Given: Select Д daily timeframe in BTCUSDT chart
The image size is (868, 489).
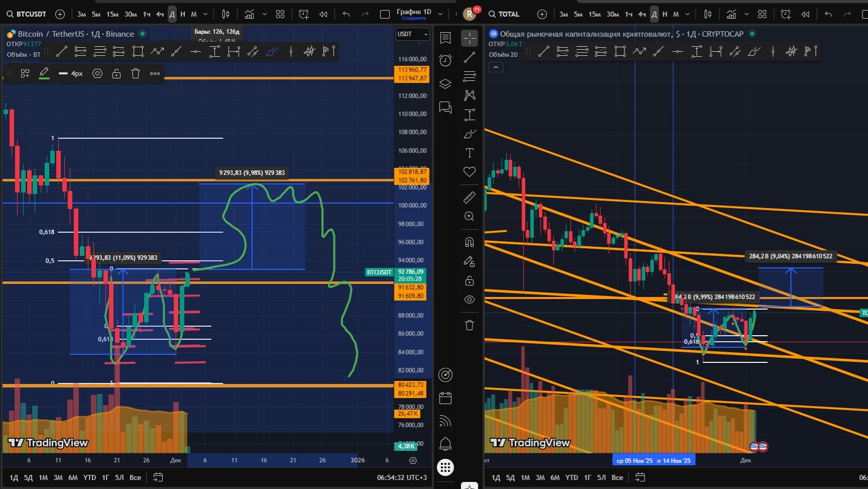Looking at the screenshot, I should coord(172,14).
